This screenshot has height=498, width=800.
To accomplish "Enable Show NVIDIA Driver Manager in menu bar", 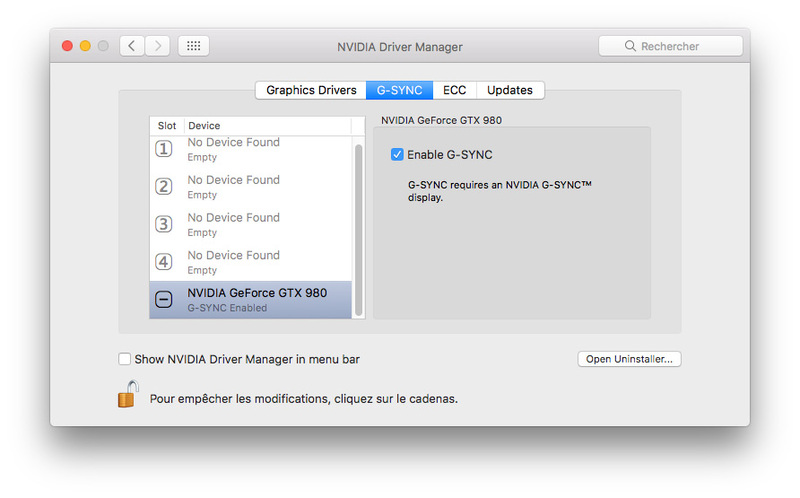I will point(124,359).
